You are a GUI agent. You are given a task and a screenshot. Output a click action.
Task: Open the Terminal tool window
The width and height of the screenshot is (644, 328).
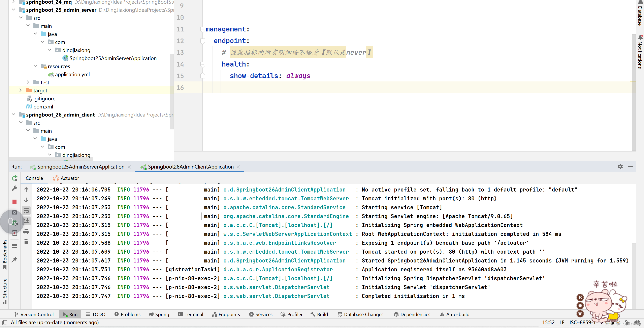coord(191,314)
